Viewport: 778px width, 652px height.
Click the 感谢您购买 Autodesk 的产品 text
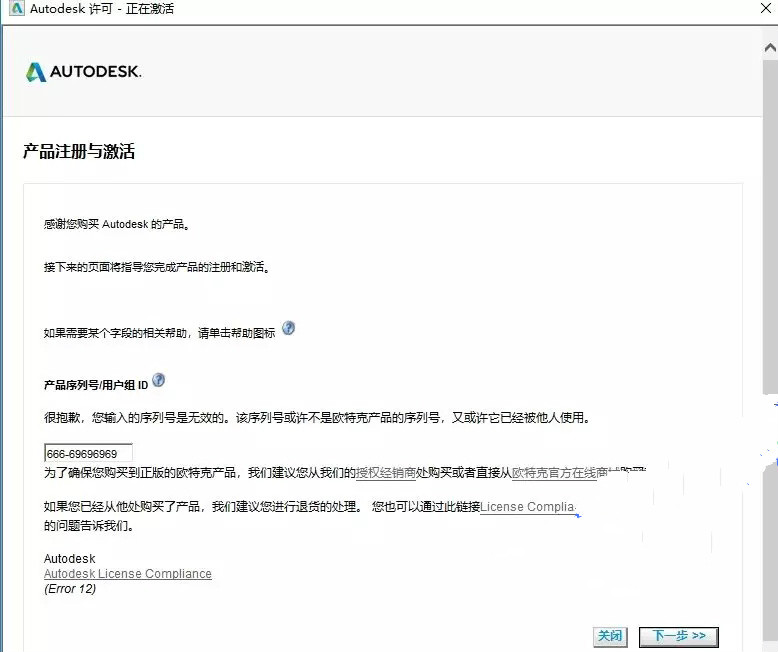117,224
